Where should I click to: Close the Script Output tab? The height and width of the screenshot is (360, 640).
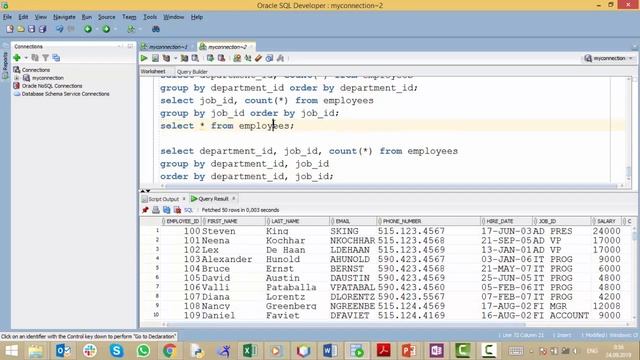[x=184, y=199]
